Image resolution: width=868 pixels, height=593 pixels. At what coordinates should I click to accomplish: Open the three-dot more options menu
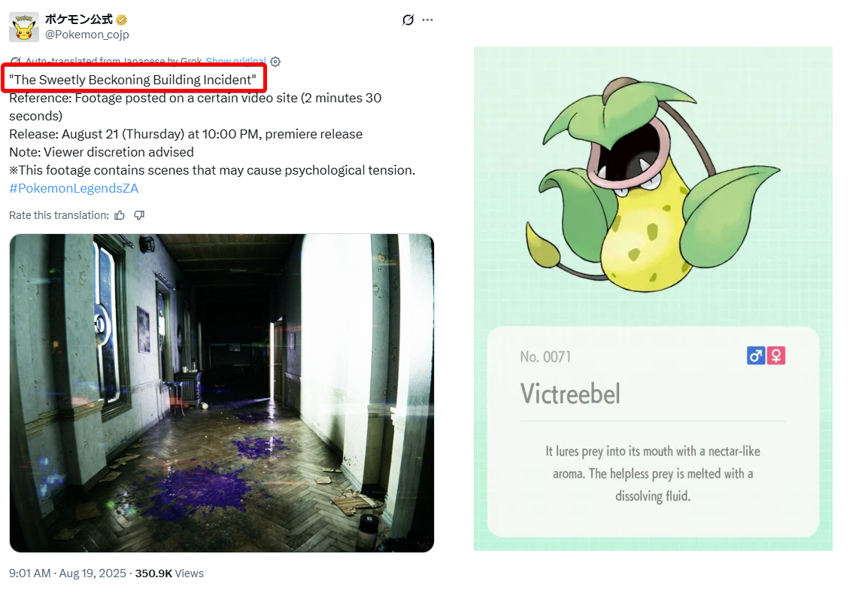(427, 20)
